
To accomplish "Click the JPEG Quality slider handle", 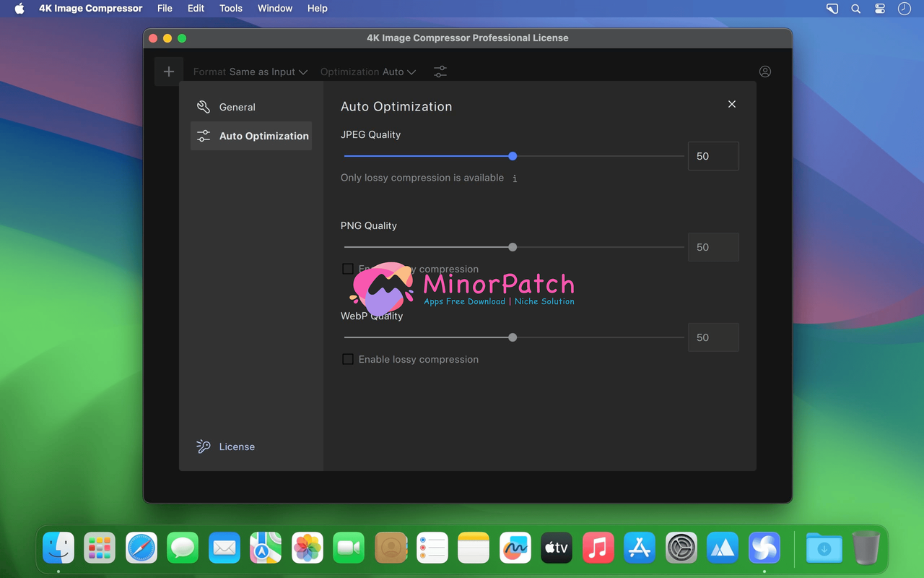I will pos(513,156).
